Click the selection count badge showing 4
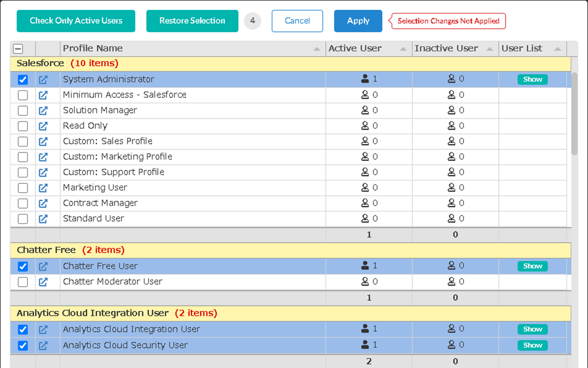The image size is (588, 368). tap(252, 21)
